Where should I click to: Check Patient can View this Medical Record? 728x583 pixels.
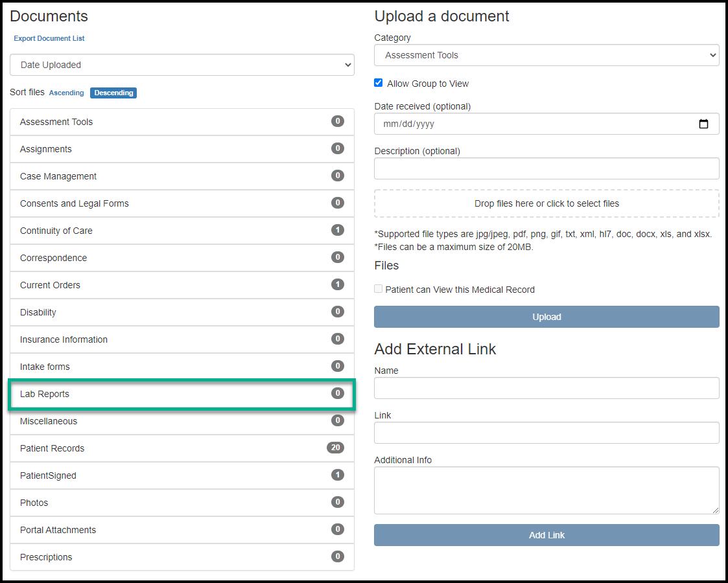click(x=379, y=289)
